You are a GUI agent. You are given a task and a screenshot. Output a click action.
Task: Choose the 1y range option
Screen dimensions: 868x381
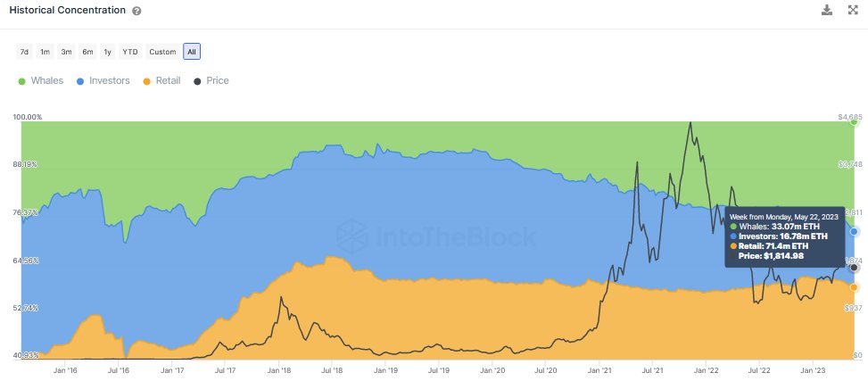108,52
